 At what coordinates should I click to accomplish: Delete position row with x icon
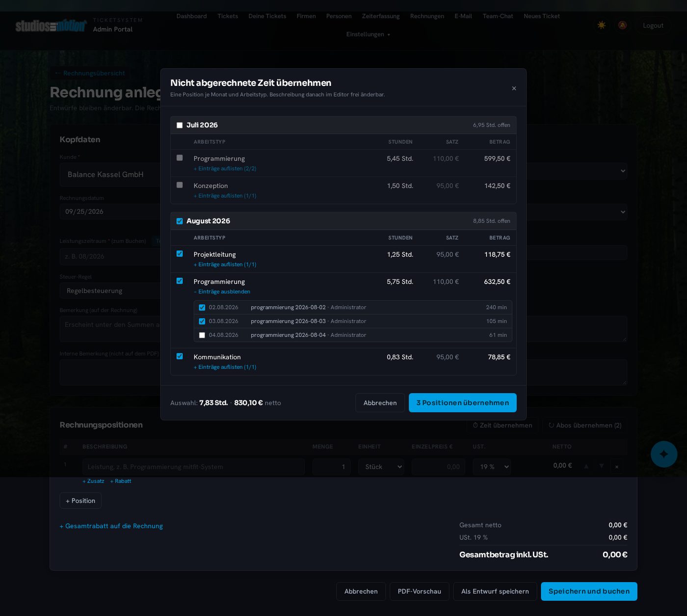coord(617,466)
